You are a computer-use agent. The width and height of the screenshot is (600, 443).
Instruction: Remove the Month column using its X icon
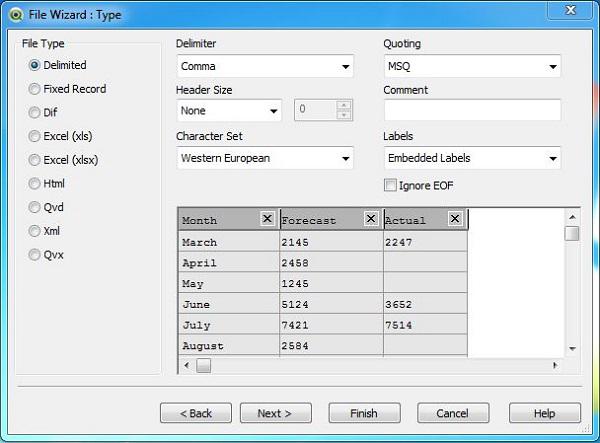pos(267,219)
